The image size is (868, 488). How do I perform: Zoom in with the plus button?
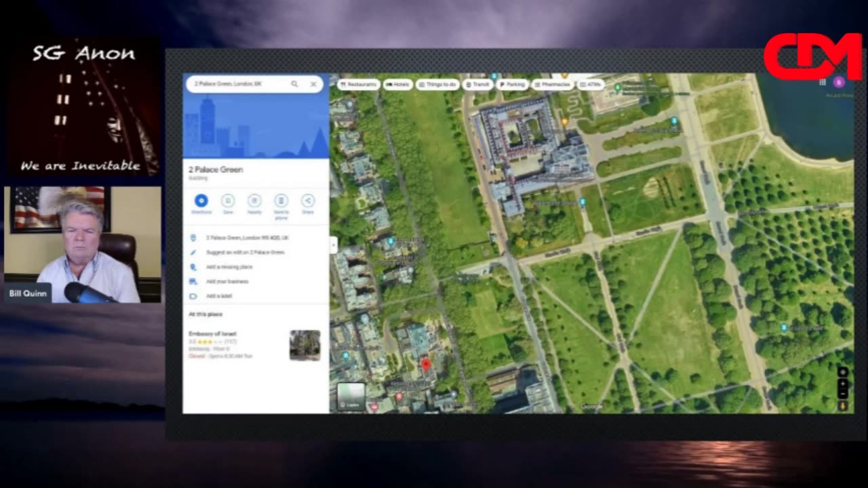click(x=843, y=384)
